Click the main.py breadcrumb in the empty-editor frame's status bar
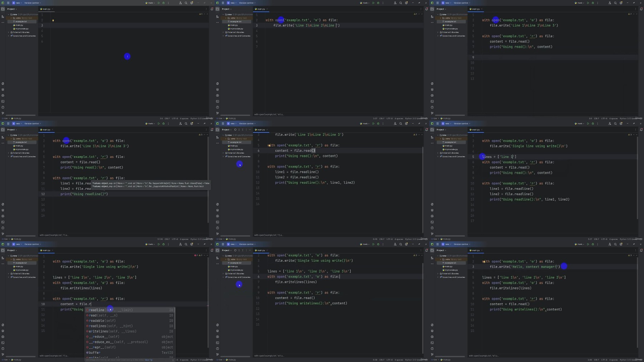 pyautogui.click(x=16, y=118)
